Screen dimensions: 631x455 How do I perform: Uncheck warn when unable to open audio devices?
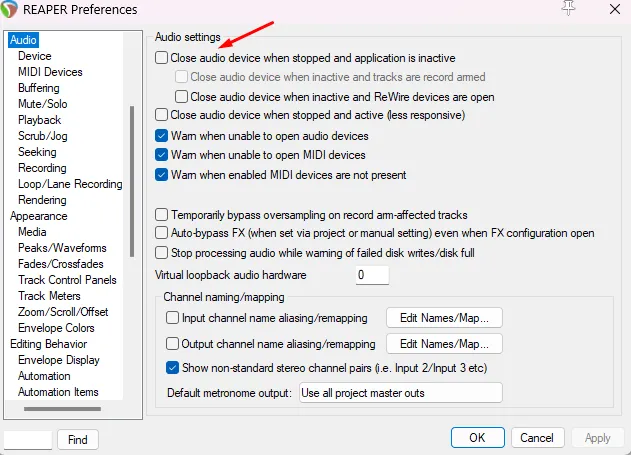click(x=161, y=136)
